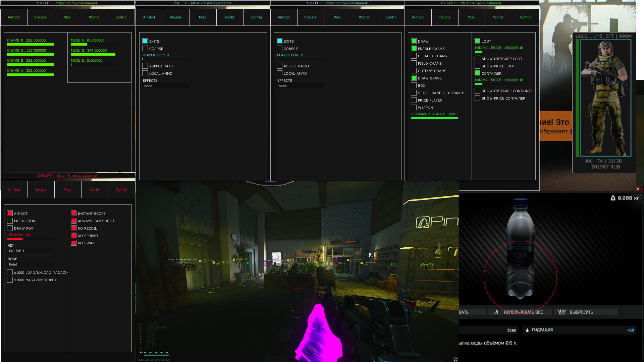Image resolution: width=644 pixels, height=362 pixels.
Task: Select World tab in right cyan panel
Action: [x=364, y=17]
